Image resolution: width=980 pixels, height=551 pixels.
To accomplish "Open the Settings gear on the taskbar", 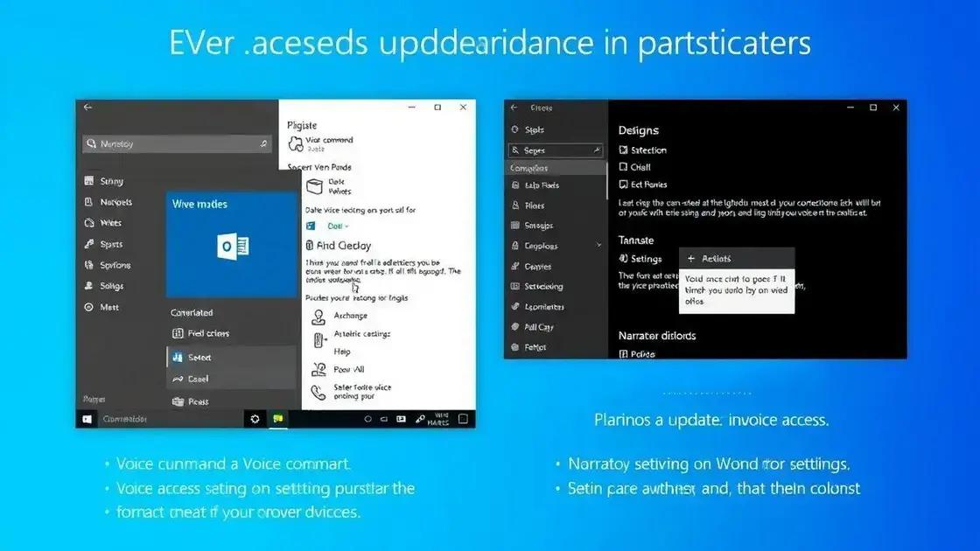I will coord(255,419).
